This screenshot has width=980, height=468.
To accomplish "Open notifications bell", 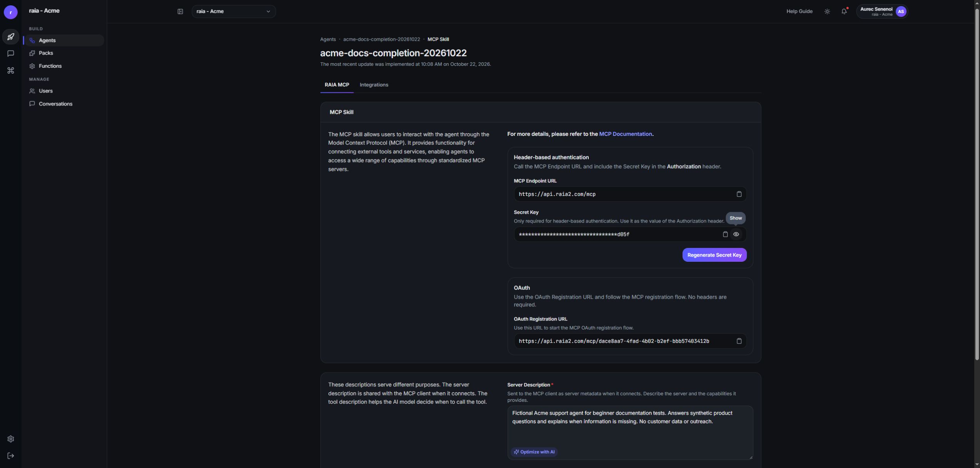I will click(844, 12).
